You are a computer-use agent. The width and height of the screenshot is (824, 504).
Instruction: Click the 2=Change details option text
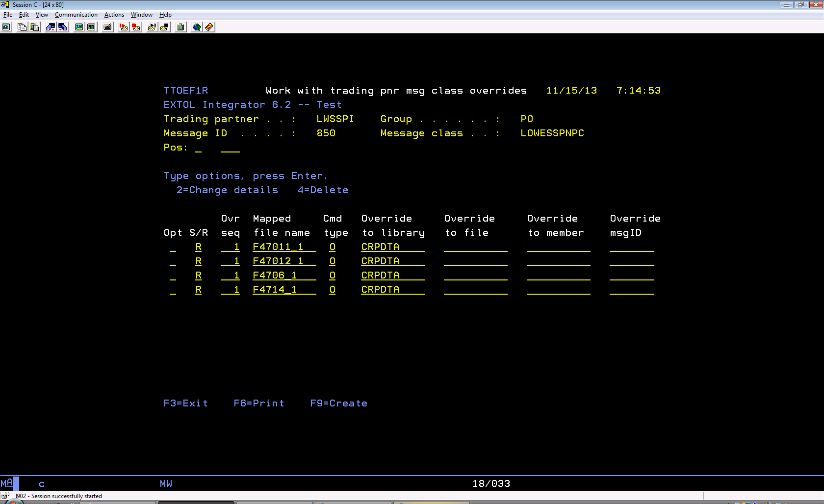point(228,190)
